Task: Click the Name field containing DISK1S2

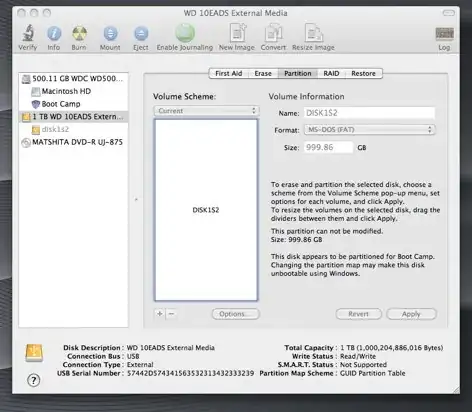Action: click(x=369, y=113)
